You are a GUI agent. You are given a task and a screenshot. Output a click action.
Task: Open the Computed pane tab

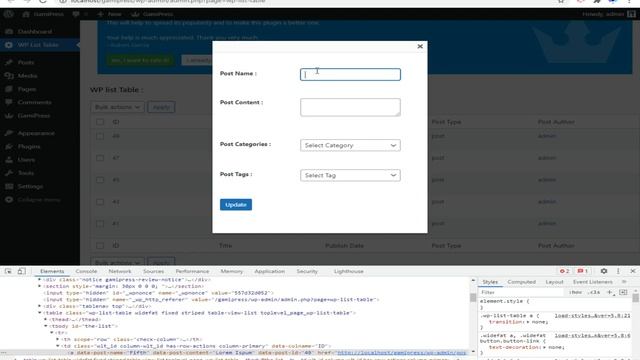click(x=522, y=282)
